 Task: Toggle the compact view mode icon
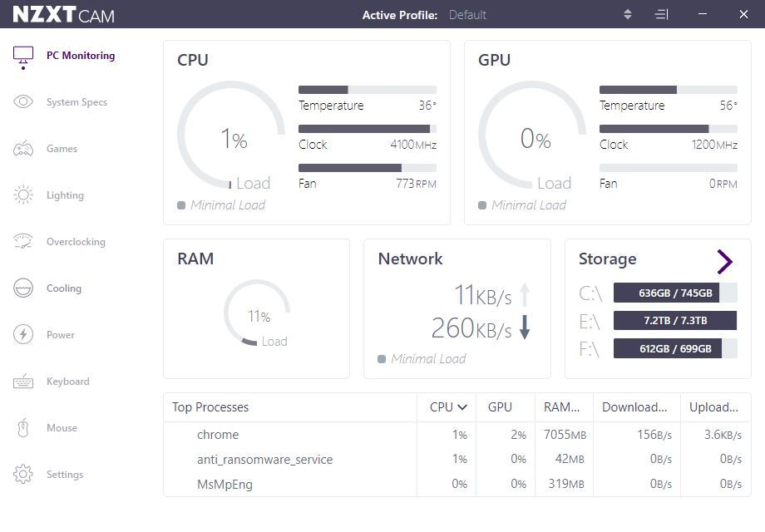[661, 15]
